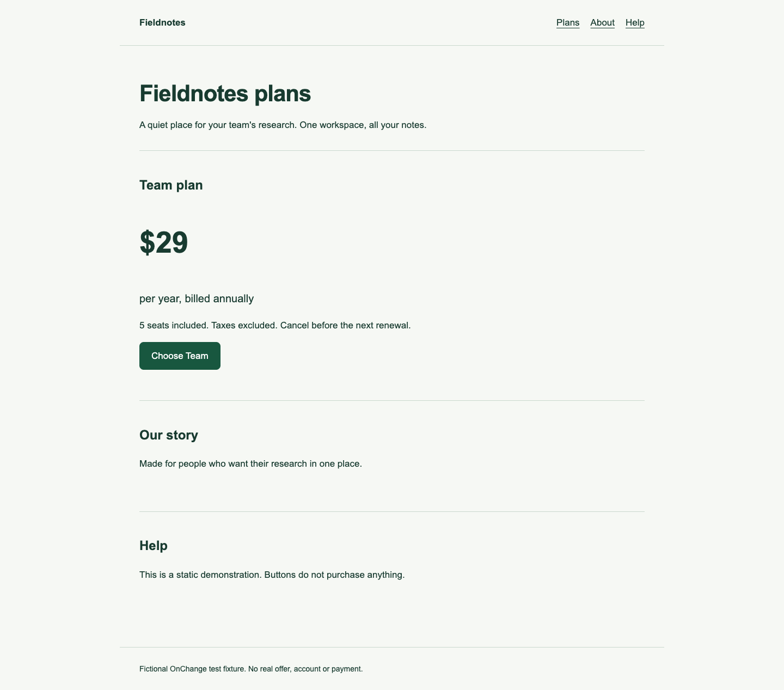Click the "per year, billed annually" text
The image size is (784, 690).
click(x=197, y=298)
